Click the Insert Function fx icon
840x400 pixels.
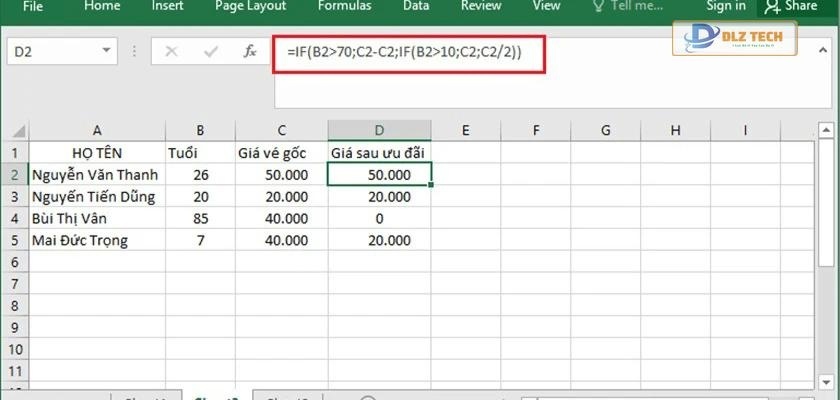click(x=251, y=51)
